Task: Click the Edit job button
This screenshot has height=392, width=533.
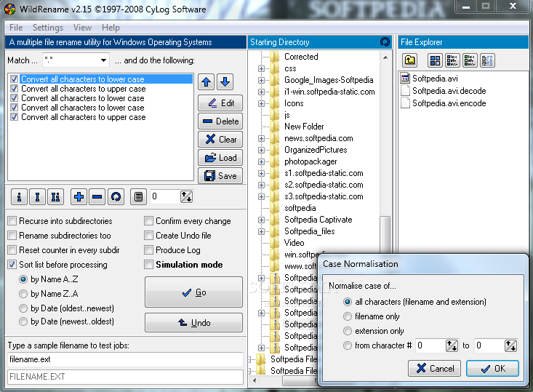Action: (x=220, y=103)
